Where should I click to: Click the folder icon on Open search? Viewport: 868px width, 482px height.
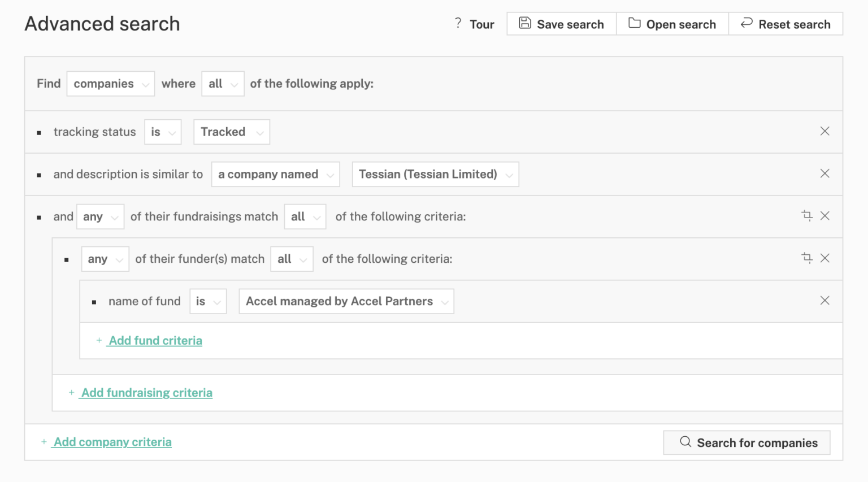634,24
